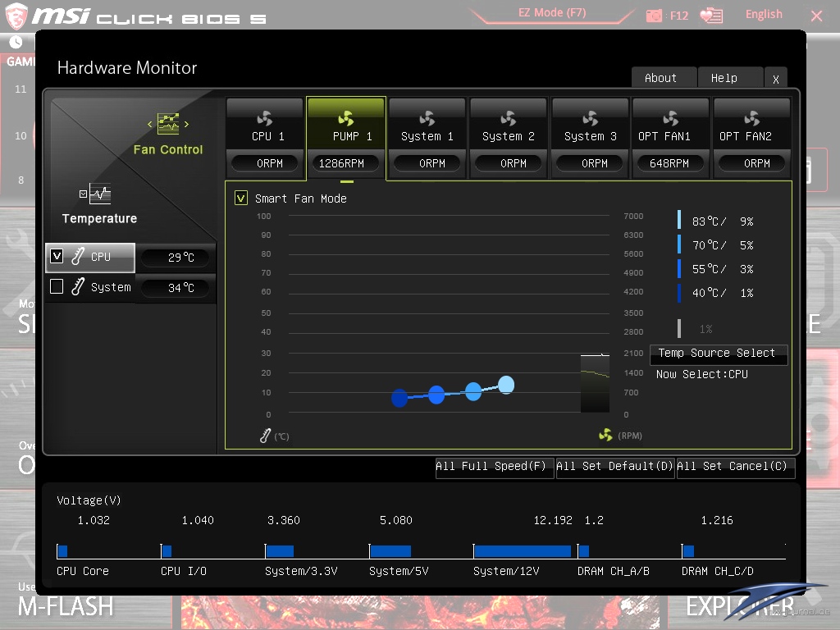
Task: Click the M-FLASH tile
Action: click(66, 606)
